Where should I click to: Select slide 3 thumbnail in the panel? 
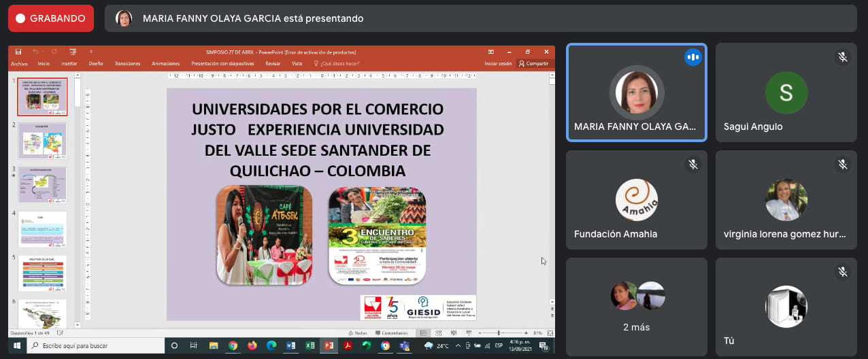[x=42, y=185]
